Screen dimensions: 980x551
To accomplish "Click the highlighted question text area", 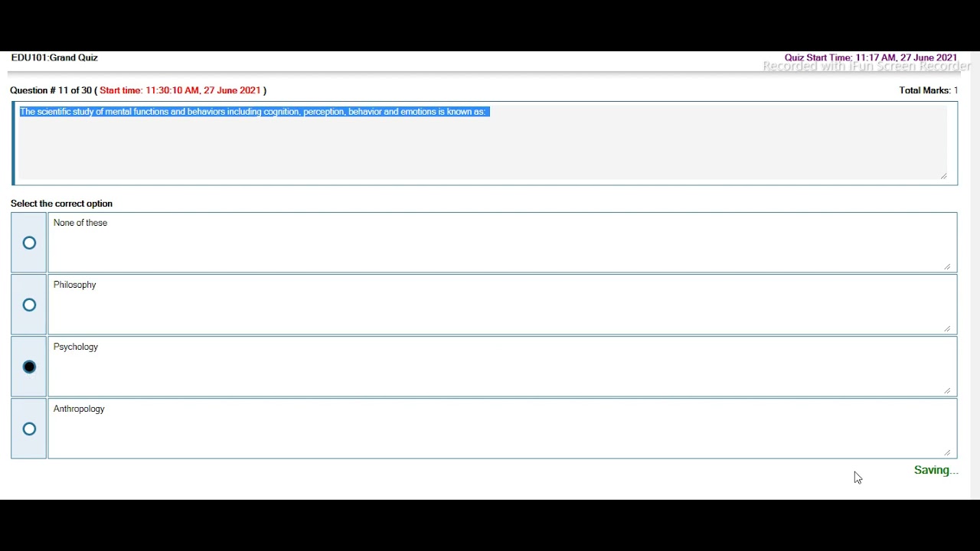I will tap(484, 143).
